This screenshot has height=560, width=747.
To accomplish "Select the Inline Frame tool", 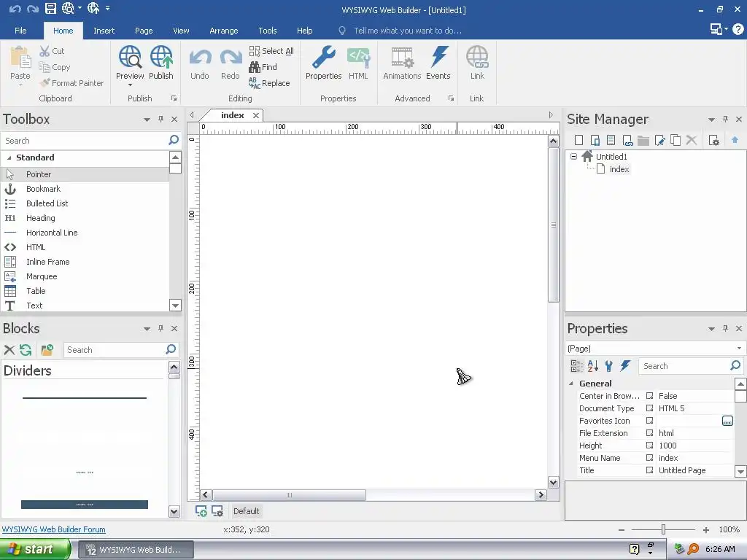I will pos(85,262).
